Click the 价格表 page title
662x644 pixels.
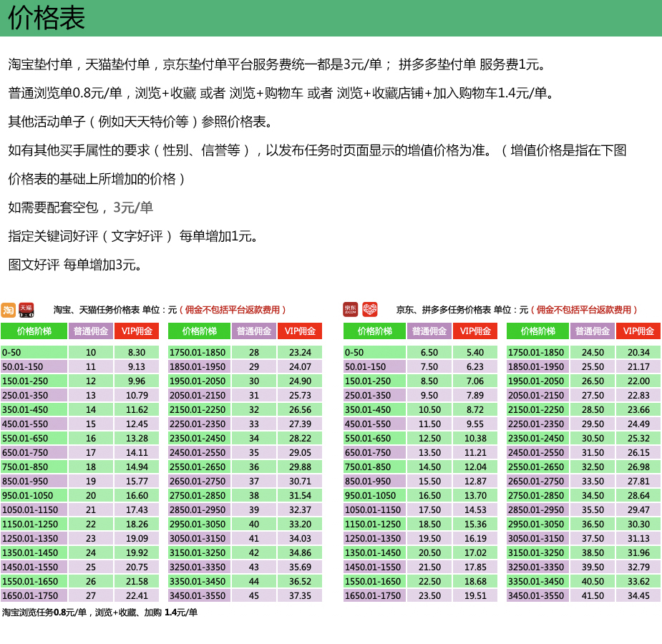[47, 18]
